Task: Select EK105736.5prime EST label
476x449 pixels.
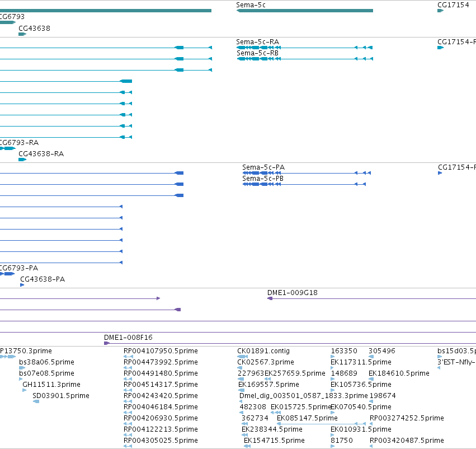Action: 361,385
